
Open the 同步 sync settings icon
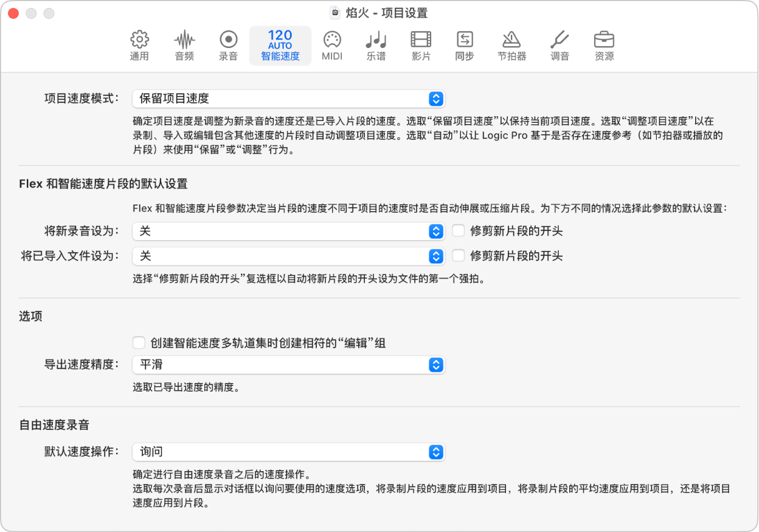point(465,40)
